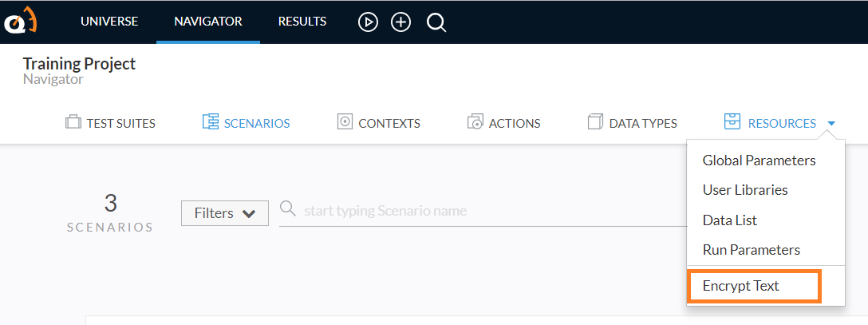
Task: Choose Global Parameters menu entry
Action: coord(759,161)
